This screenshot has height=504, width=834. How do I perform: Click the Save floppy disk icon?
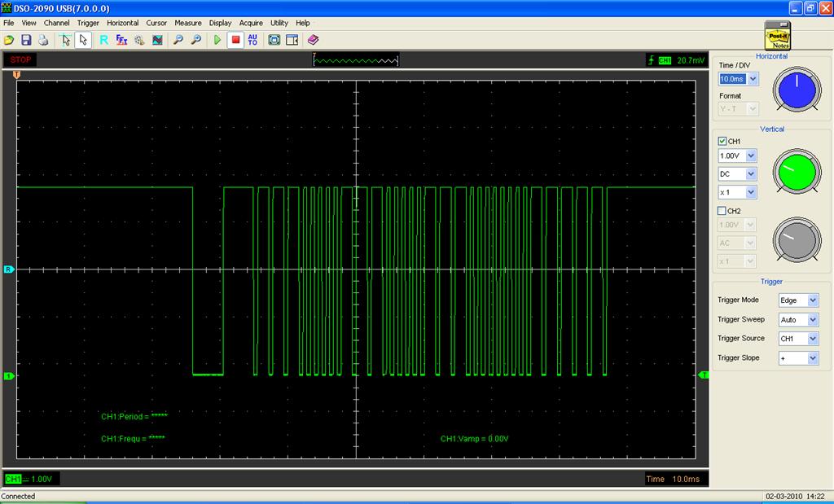[x=26, y=39]
